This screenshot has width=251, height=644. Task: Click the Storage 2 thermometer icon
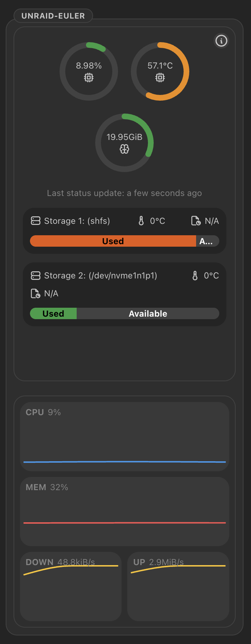195,276
